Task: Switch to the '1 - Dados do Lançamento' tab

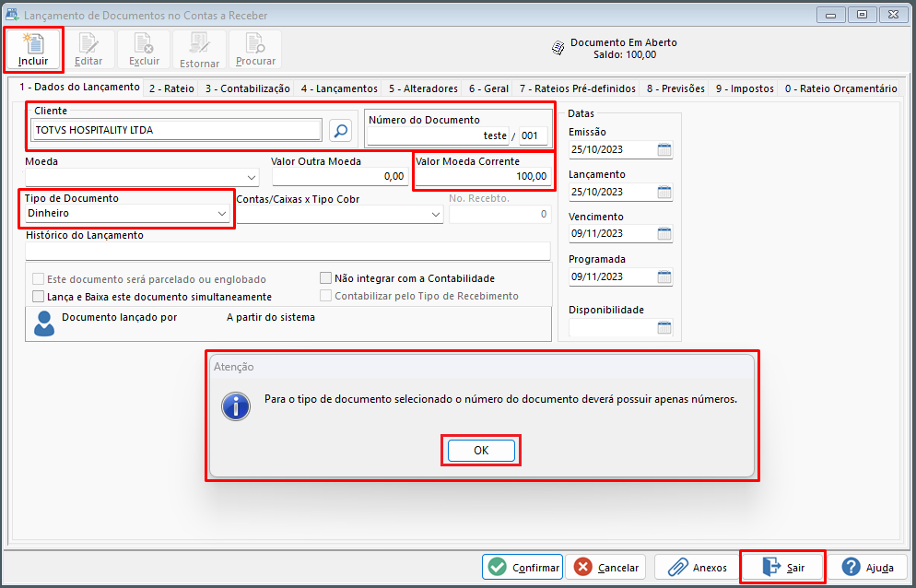Action: pos(79,87)
